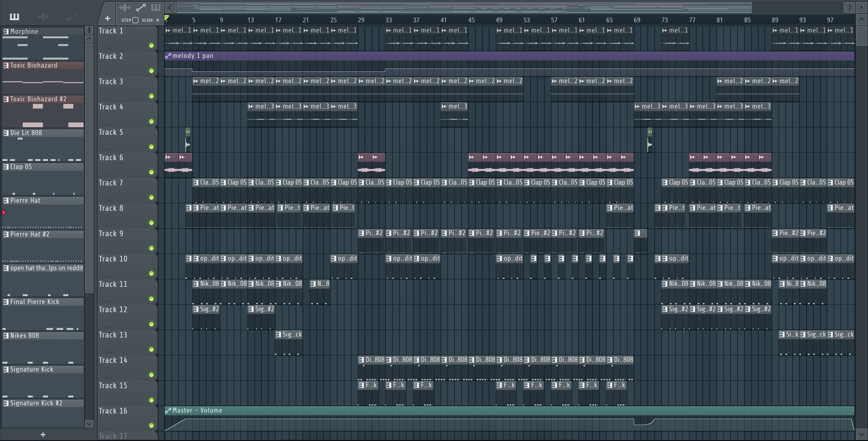
Task: Add new pattern with bottom plus button
Action: point(43,435)
